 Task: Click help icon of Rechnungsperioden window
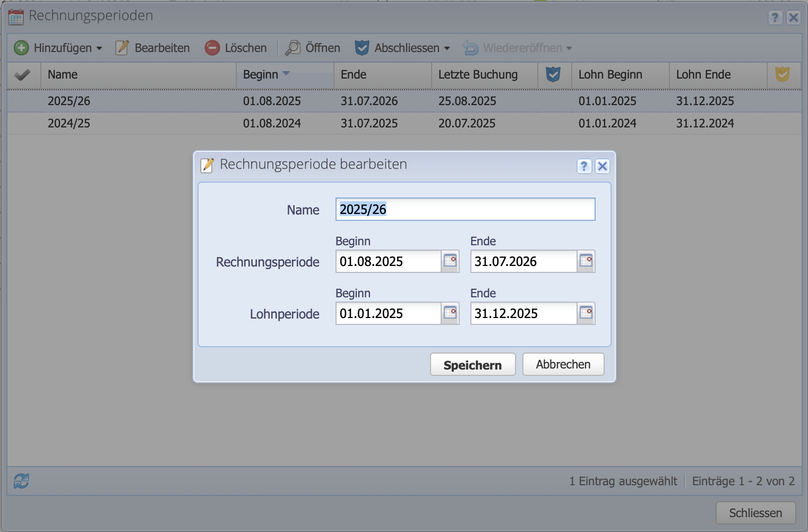(775, 18)
